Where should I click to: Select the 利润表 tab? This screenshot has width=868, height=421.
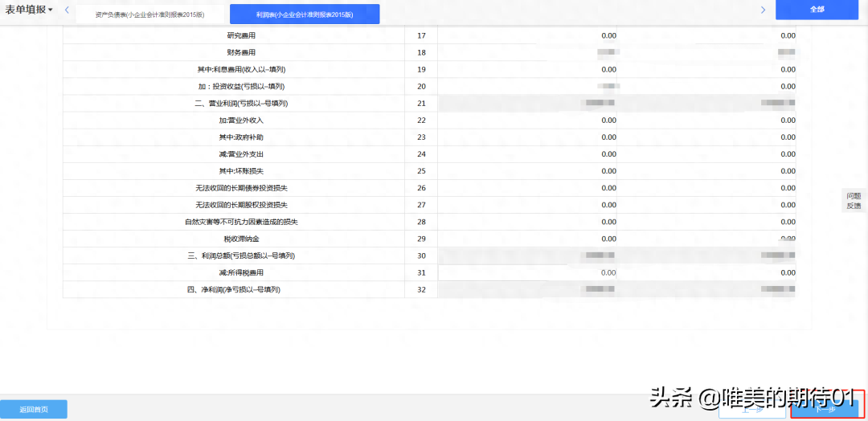(x=305, y=14)
